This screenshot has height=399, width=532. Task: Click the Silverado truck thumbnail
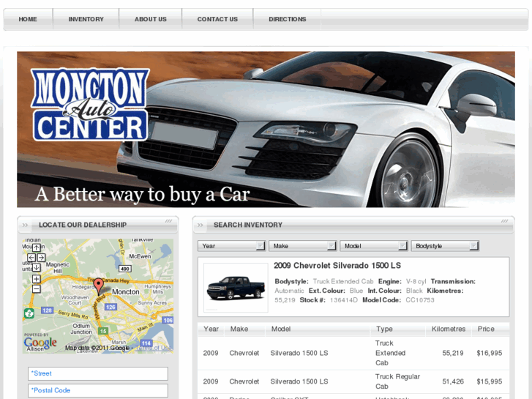pyautogui.click(x=236, y=287)
